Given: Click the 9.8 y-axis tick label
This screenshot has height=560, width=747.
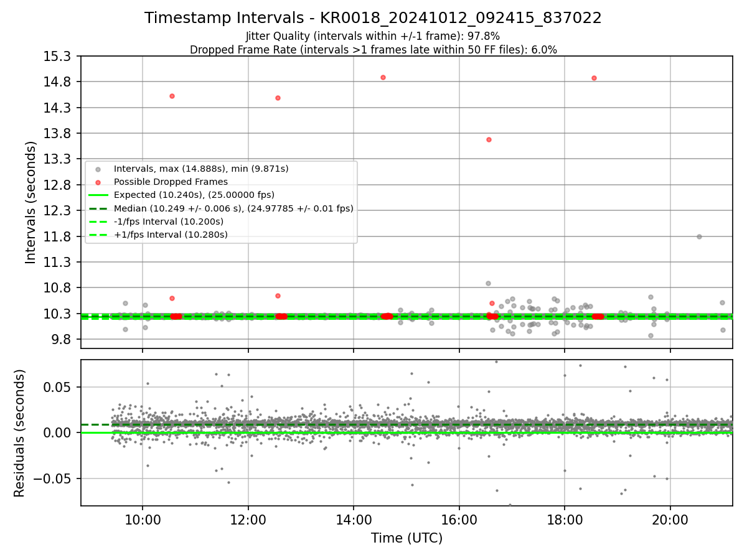Looking at the screenshot, I should click(x=62, y=340).
